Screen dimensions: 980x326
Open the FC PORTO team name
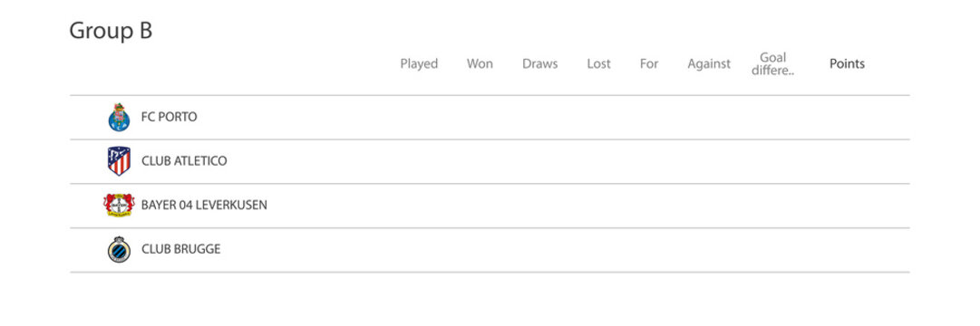(x=169, y=118)
